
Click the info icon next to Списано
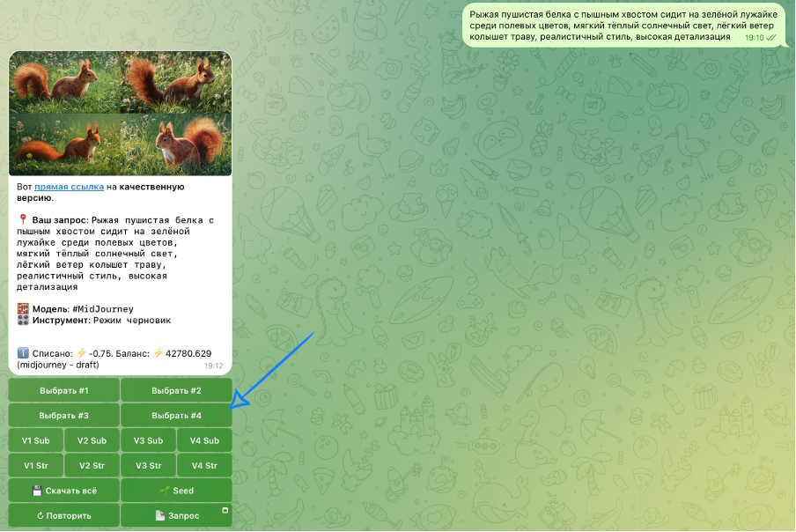coord(23,353)
